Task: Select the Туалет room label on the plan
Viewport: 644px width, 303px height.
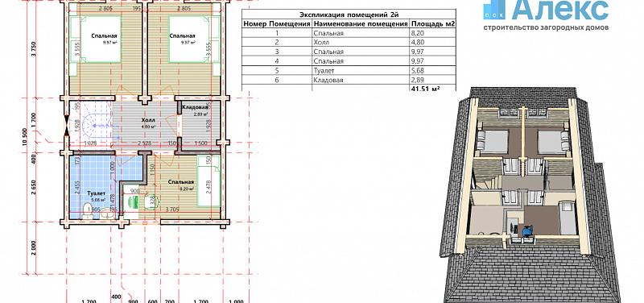Action: coord(97,193)
